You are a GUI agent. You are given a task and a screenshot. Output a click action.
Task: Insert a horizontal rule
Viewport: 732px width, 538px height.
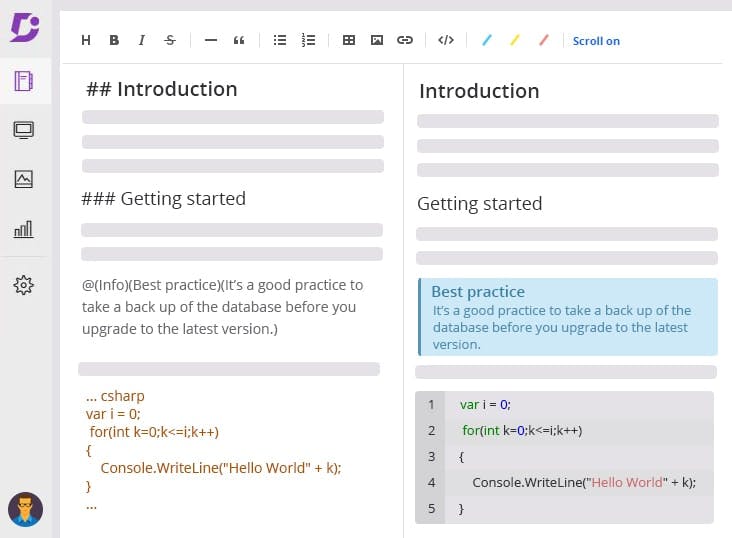211,40
